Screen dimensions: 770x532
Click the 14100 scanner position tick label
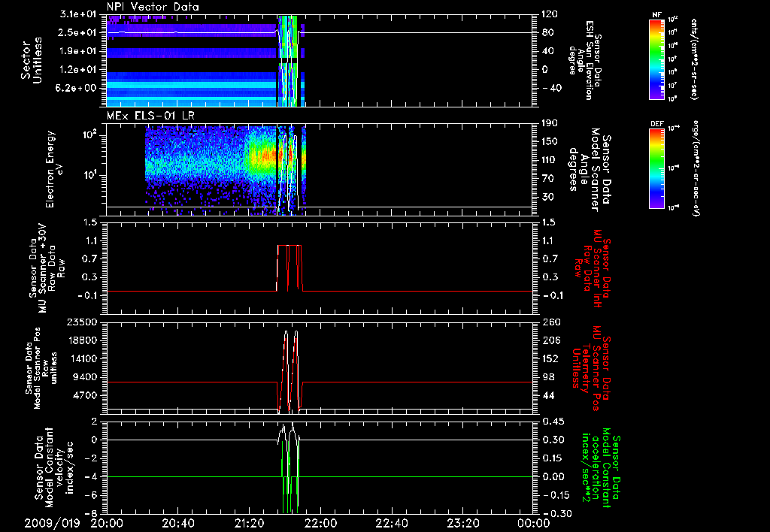83,358
